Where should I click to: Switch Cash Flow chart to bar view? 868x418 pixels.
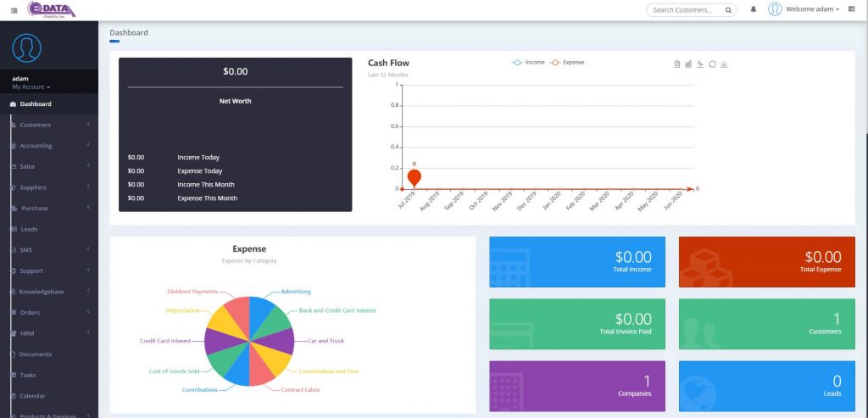[688, 64]
